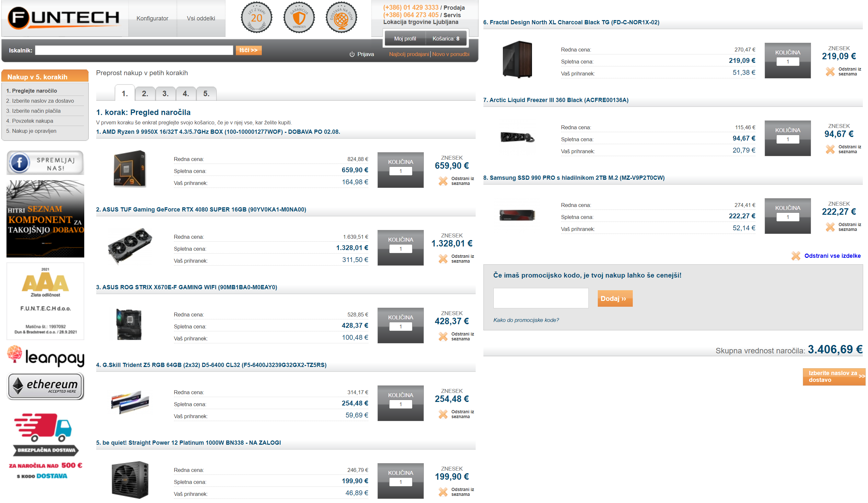The height and width of the screenshot is (503, 868).
Task: Open Kako do promocijske kode? link
Action: point(526,320)
